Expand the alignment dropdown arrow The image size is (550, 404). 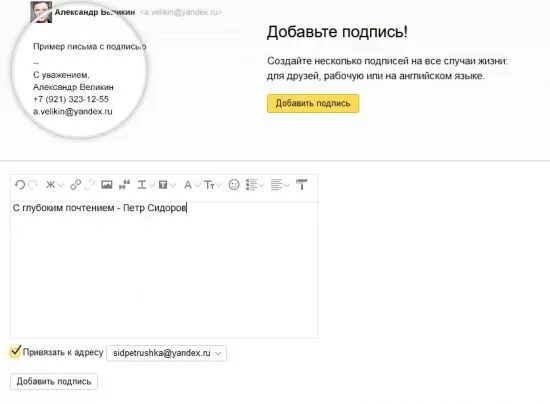tap(287, 185)
